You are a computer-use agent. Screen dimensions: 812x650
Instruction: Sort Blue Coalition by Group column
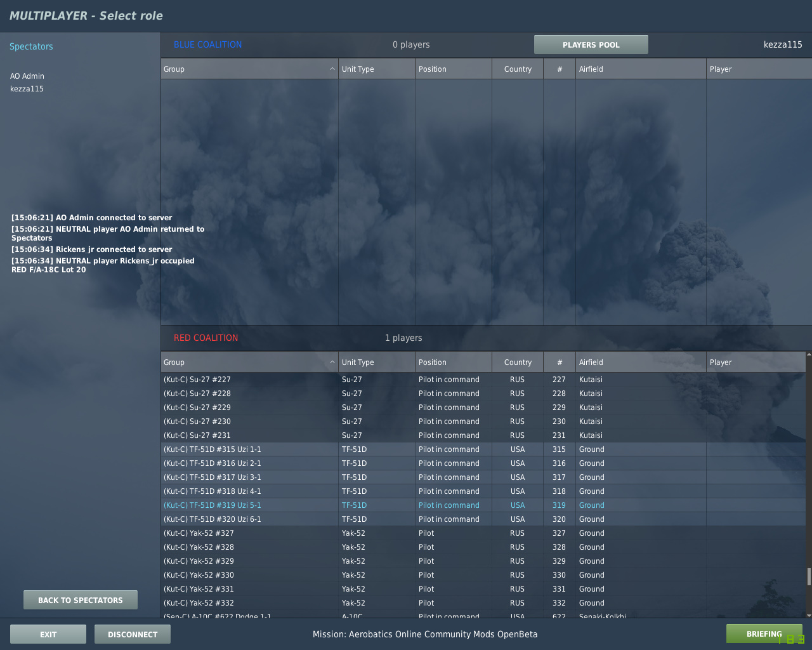[x=249, y=69]
